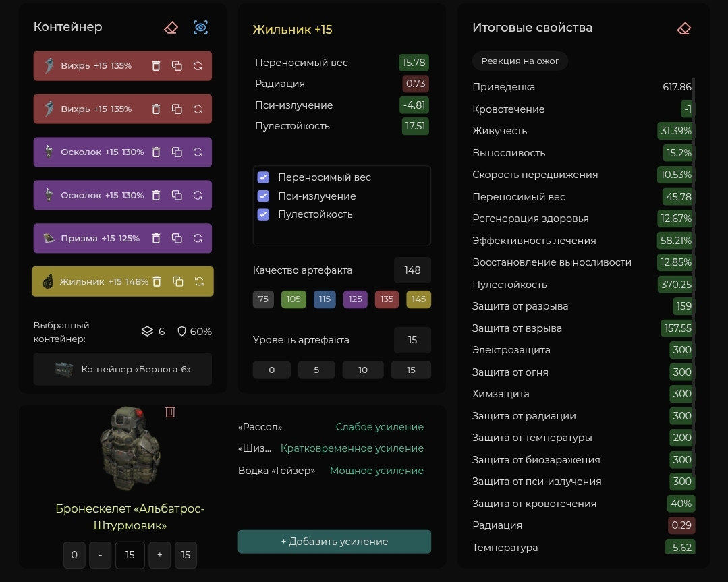Pick the yellow 145 quality preset
Image resolution: width=728 pixels, height=582 pixels.
pos(418,299)
